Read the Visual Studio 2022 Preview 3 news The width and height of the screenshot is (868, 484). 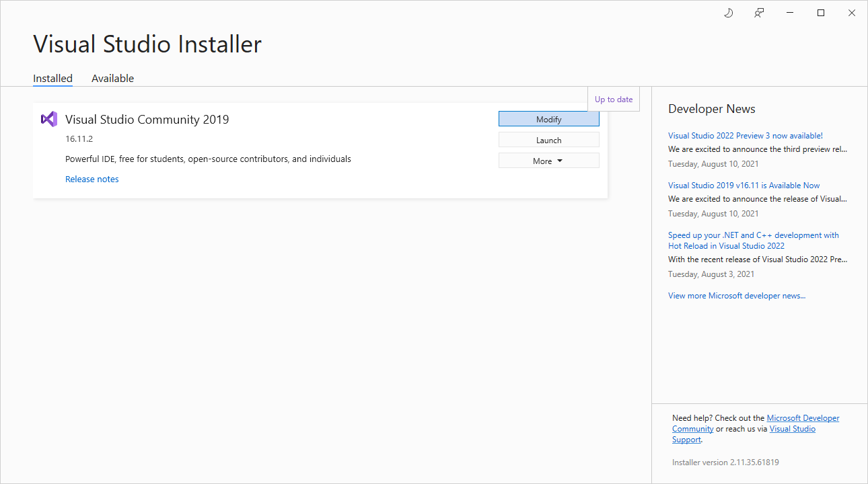[745, 136]
